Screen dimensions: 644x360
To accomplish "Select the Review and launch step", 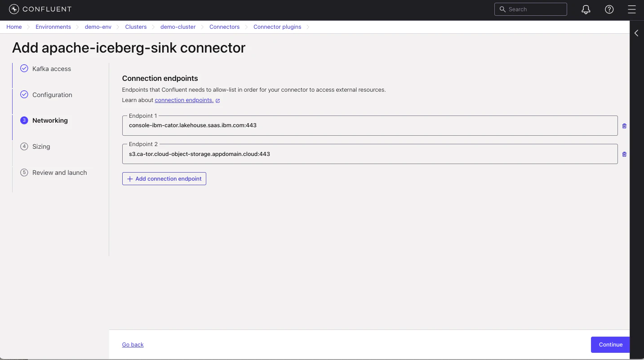I will coord(60,173).
